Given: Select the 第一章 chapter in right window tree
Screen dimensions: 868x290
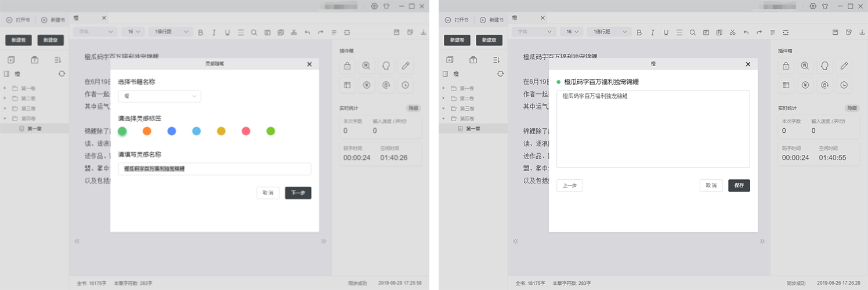Looking at the screenshot, I should 473,128.
